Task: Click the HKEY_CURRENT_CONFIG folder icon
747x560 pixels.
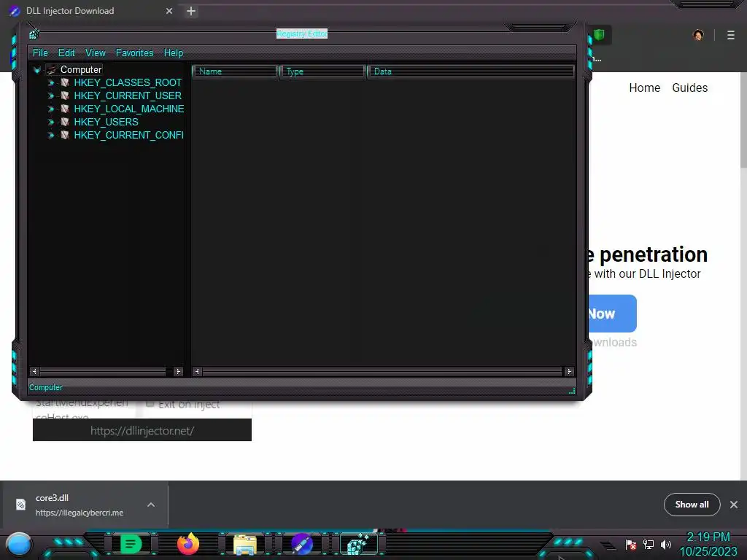Action: (65, 135)
